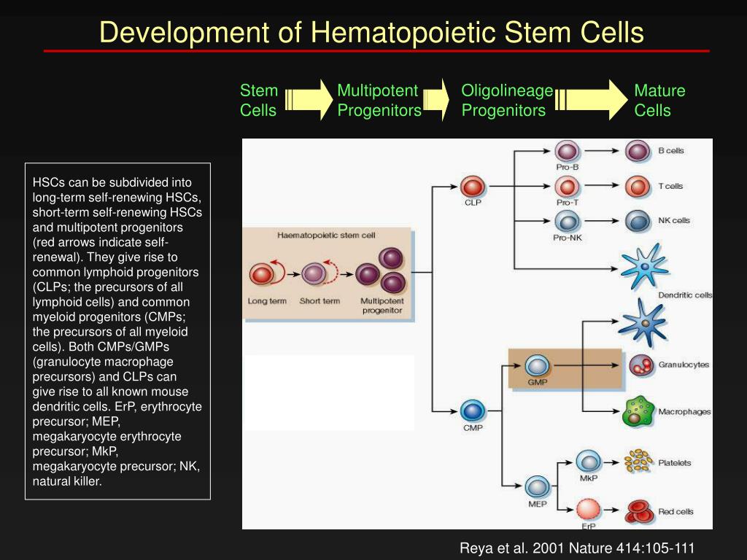The height and width of the screenshot is (560, 747).
Task: Select the Short term stem cell icon
Action: [314, 274]
